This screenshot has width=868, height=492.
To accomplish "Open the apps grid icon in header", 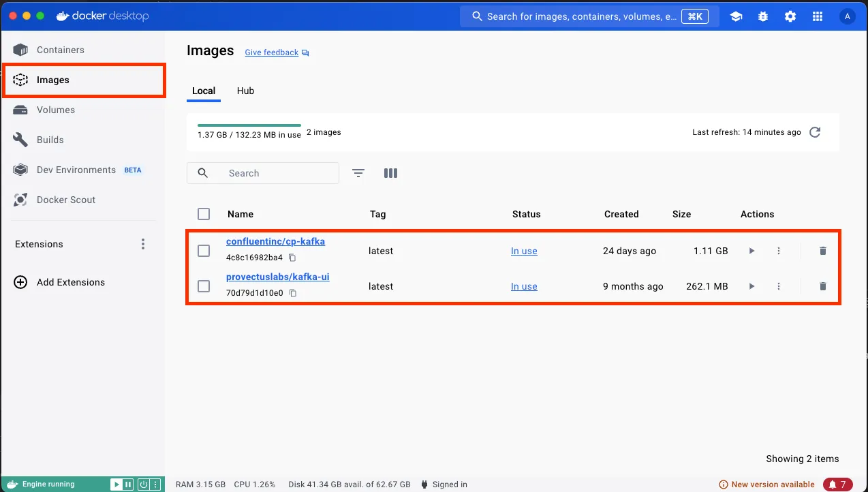I will click(x=818, y=16).
